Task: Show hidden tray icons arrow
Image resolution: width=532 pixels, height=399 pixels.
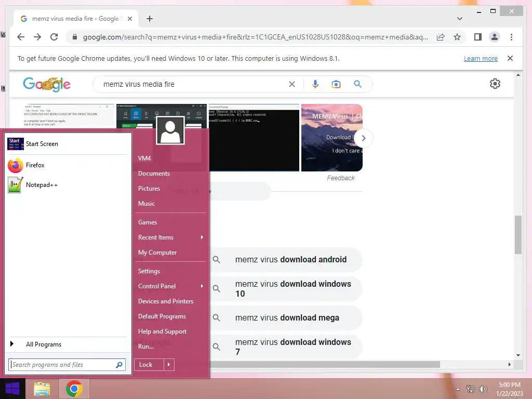Action: click(x=458, y=389)
